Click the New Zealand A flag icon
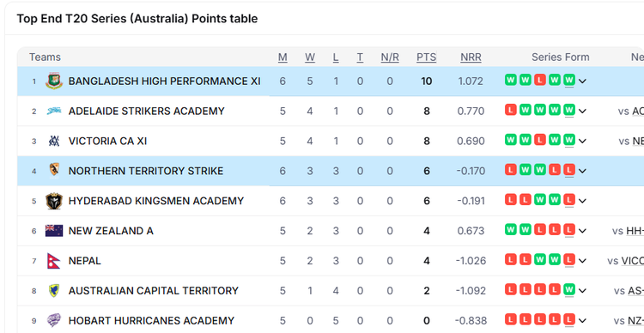Screen dimensions: 644x333 (54, 231)
